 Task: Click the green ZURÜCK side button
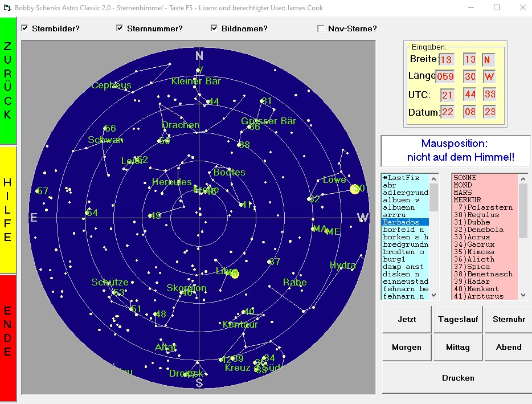tap(8, 80)
